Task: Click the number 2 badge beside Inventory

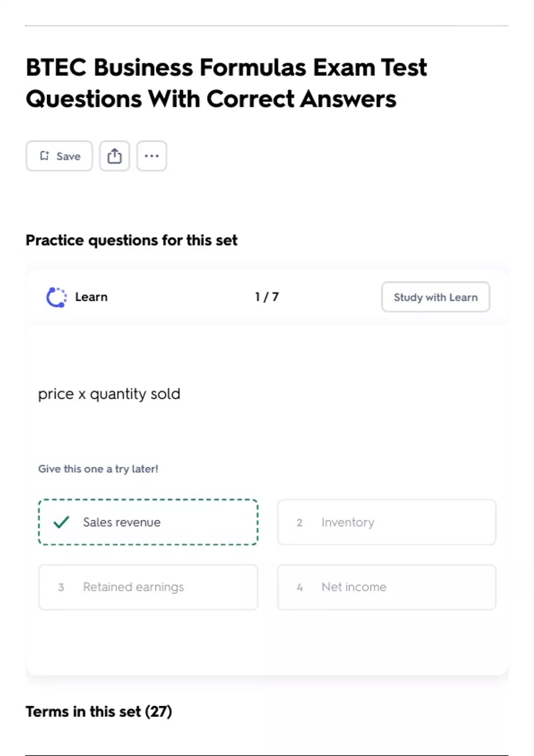Action: pos(299,523)
